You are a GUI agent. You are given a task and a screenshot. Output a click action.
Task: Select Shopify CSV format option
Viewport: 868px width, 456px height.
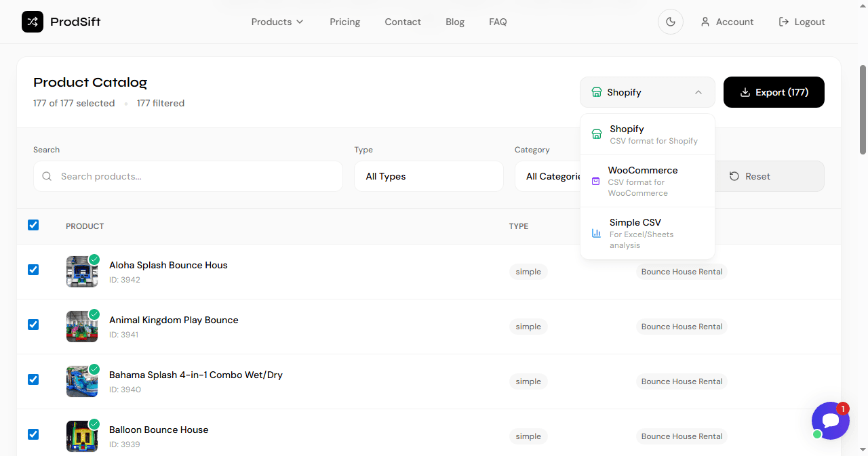point(648,134)
